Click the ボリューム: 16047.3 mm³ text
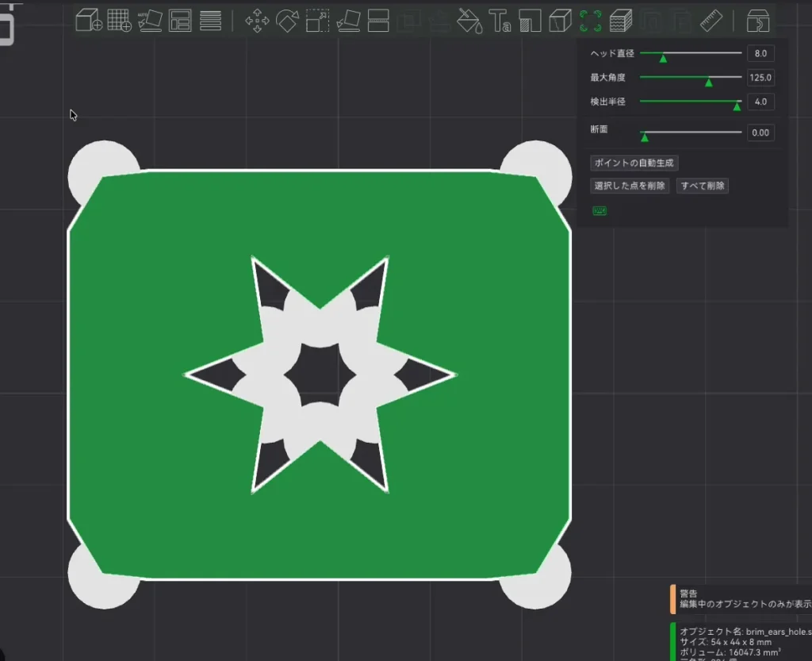The width and height of the screenshot is (812, 661). coord(730,652)
